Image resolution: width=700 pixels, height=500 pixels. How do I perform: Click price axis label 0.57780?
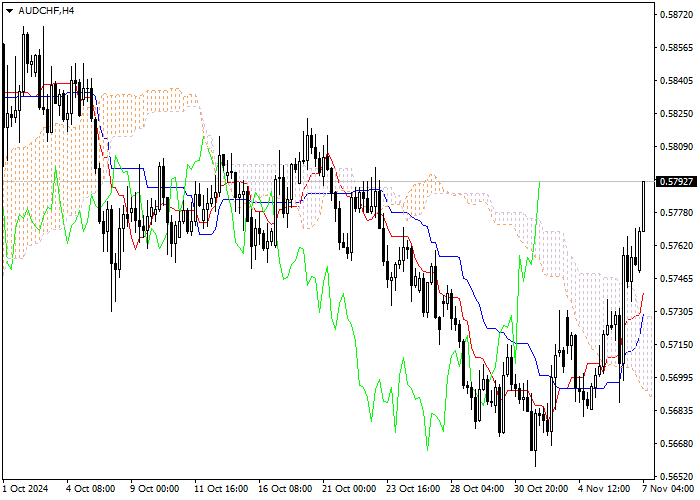coord(676,213)
